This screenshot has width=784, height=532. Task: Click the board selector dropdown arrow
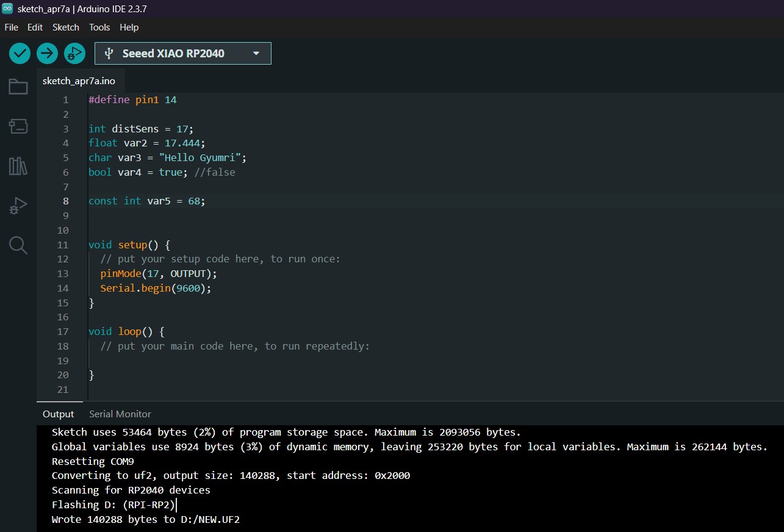[256, 53]
